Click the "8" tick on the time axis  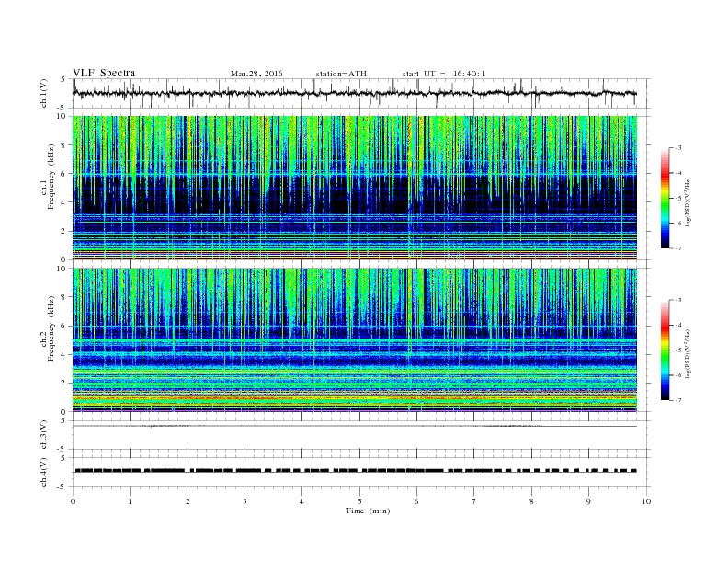point(531,501)
